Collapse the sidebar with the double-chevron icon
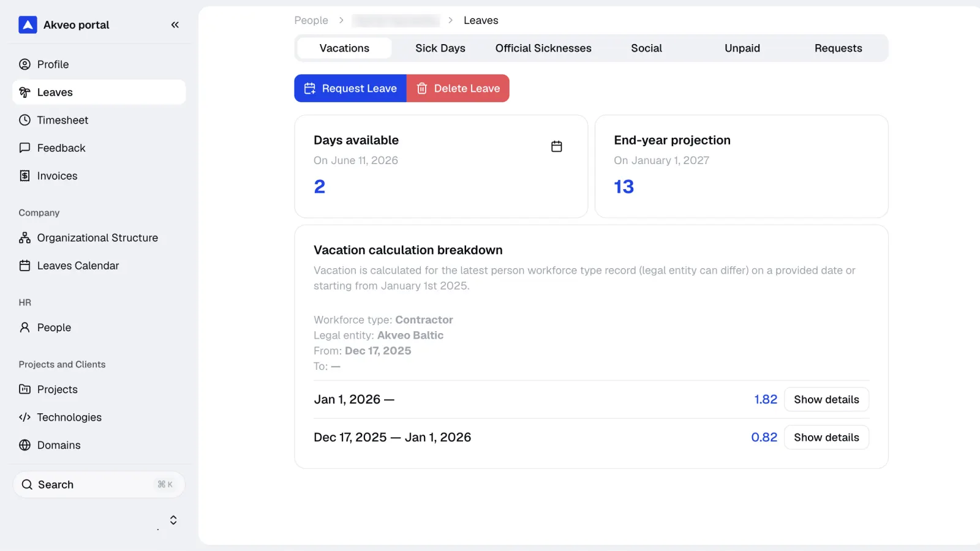This screenshot has height=551, width=980. 175,25
